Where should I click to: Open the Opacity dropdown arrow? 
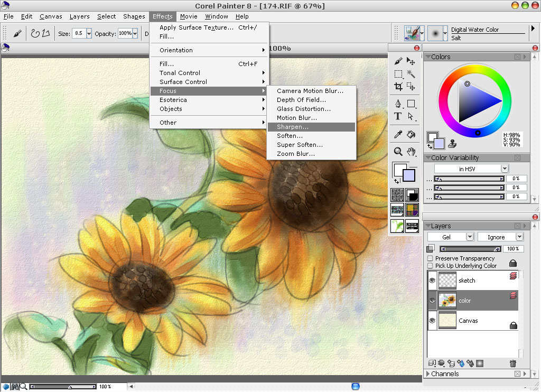(x=135, y=33)
